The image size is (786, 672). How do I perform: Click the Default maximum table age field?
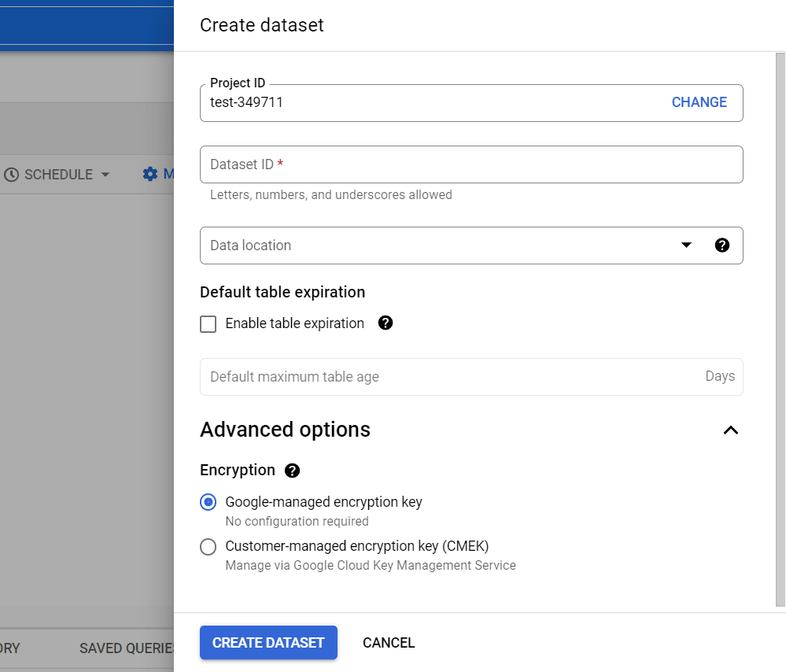point(471,377)
